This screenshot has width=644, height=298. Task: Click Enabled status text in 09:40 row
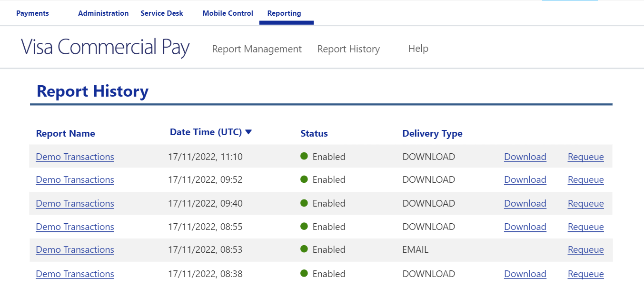(329, 203)
